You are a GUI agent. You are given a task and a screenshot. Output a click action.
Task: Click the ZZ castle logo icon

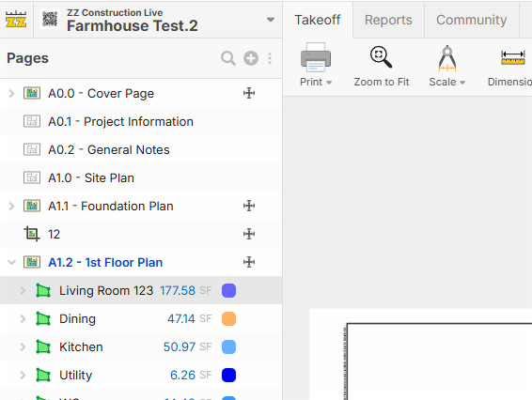[x=16, y=20]
